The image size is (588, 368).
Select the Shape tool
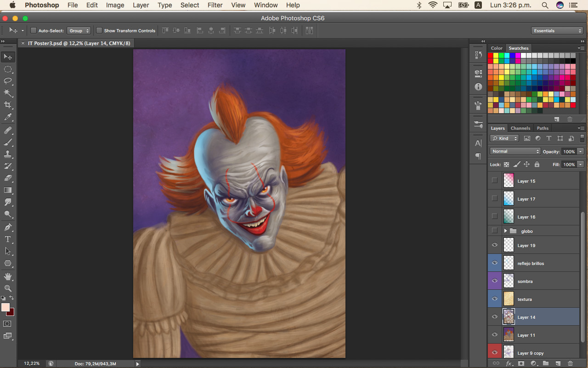coord(8,263)
